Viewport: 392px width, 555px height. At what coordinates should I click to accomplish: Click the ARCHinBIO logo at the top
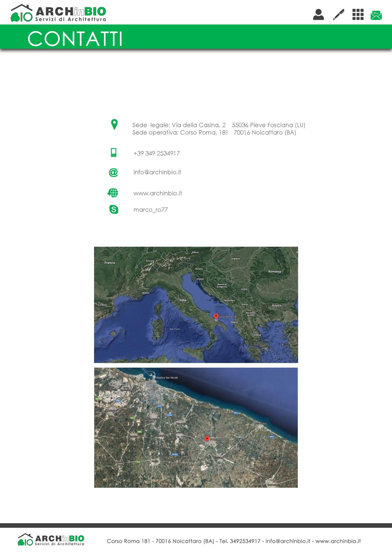tap(58, 13)
